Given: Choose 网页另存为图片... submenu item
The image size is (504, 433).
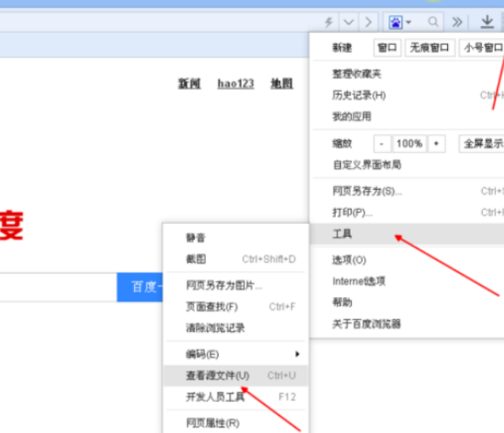Looking at the screenshot, I should (x=236, y=286).
